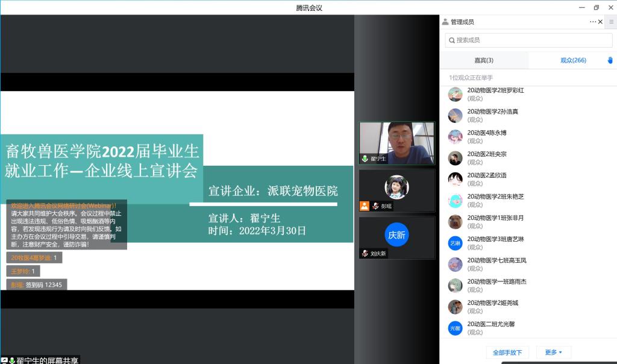Click avatar of 20动医4陈永博
Screen dimensions: 617x364
tap(456, 137)
